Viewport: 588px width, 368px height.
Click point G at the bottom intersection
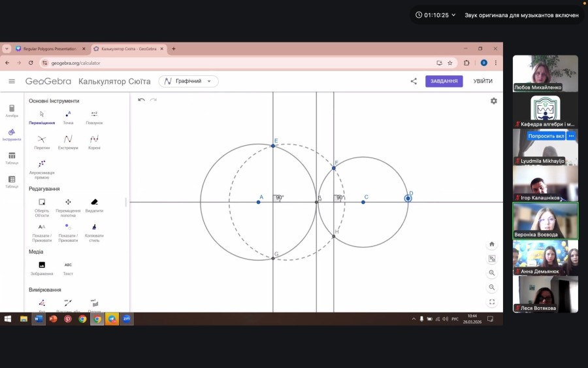click(x=273, y=258)
